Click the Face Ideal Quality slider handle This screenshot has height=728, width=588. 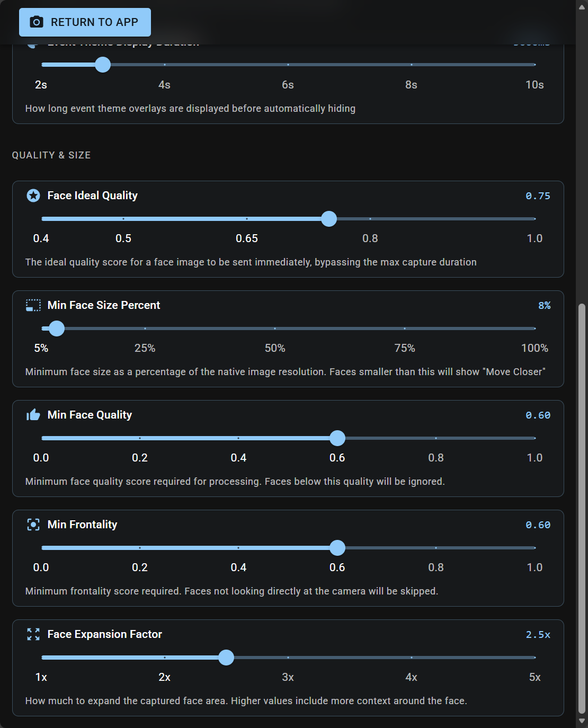(x=329, y=219)
